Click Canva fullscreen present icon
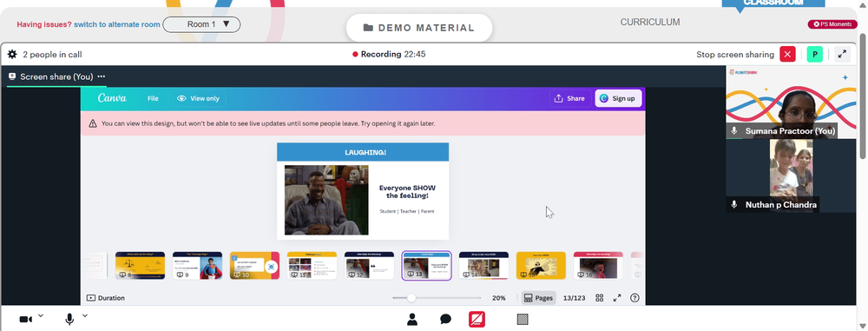Screen dimensions: 868x331 [x=617, y=298]
